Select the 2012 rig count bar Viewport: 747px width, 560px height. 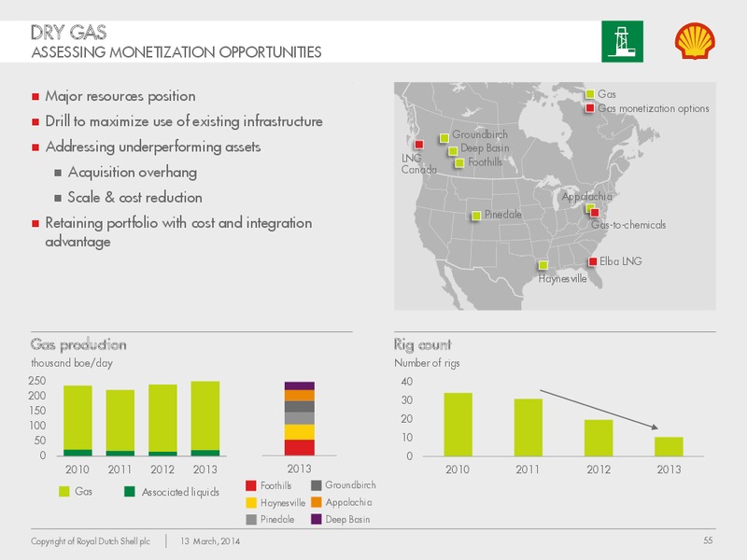coord(599,438)
